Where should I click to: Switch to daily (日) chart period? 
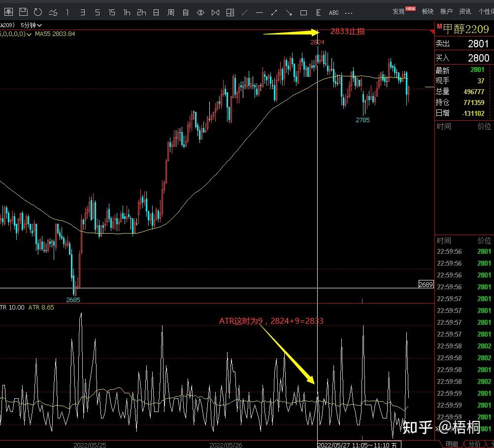click(156, 13)
